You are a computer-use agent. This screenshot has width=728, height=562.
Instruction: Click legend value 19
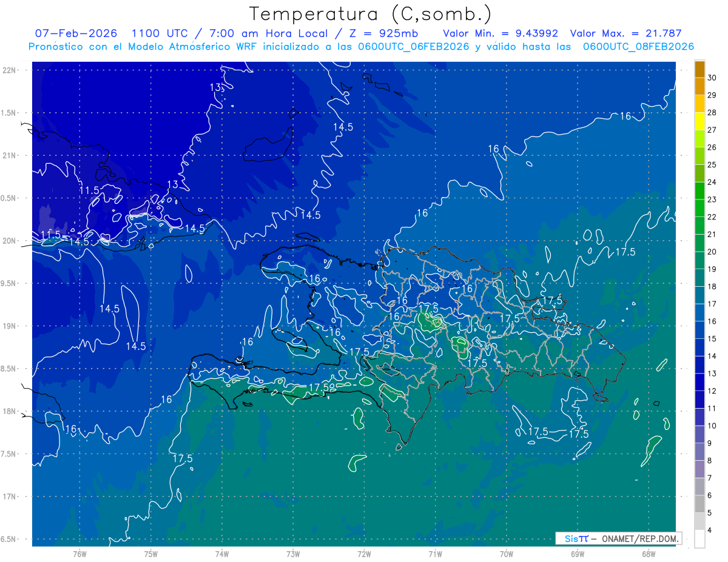pos(712,269)
